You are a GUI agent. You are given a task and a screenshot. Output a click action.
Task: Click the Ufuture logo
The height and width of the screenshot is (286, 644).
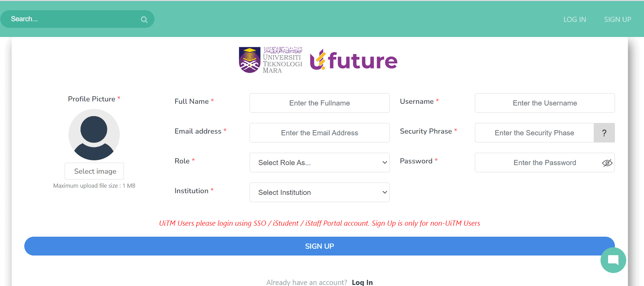(353, 61)
